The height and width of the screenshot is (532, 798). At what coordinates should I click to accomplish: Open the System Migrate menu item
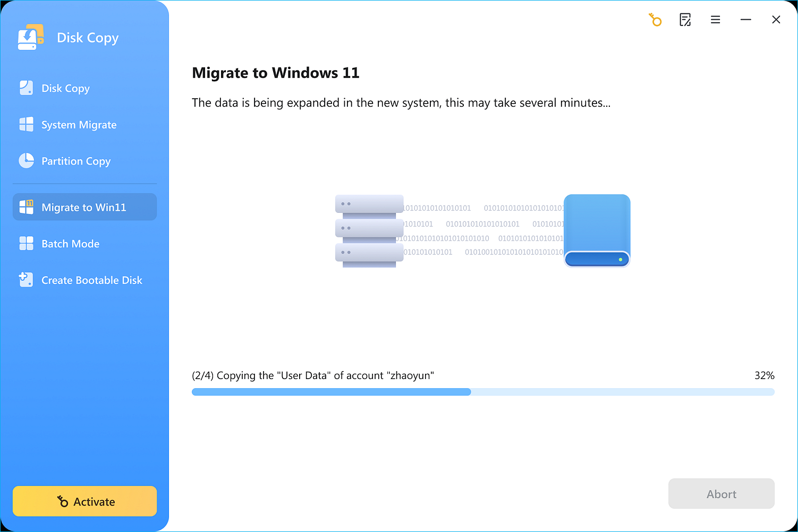point(84,125)
